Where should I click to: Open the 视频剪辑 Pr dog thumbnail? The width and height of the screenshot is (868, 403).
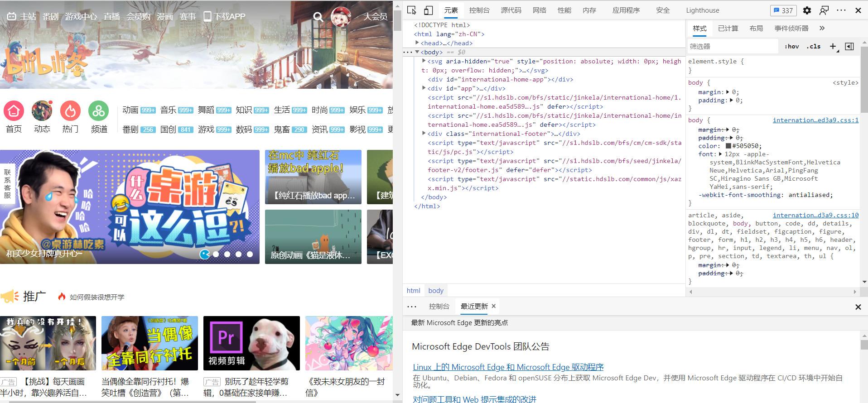coord(251,343)
